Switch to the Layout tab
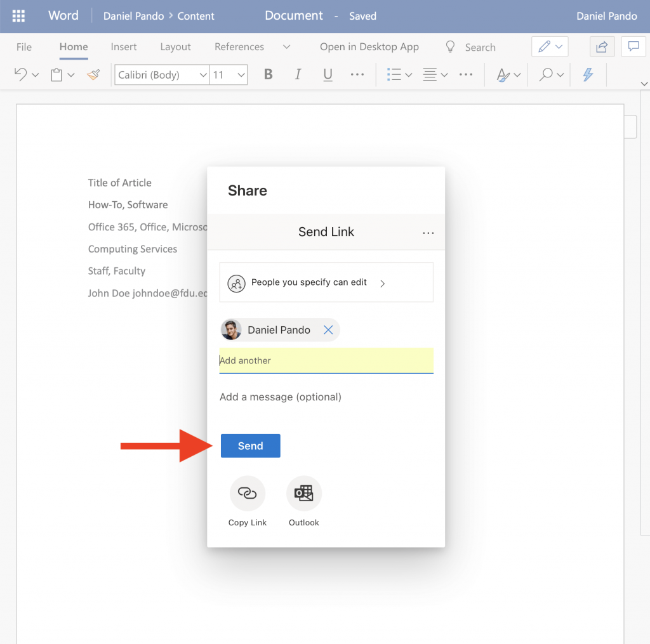The width and height of the screenshot is (650, 644). pos(175,47)
